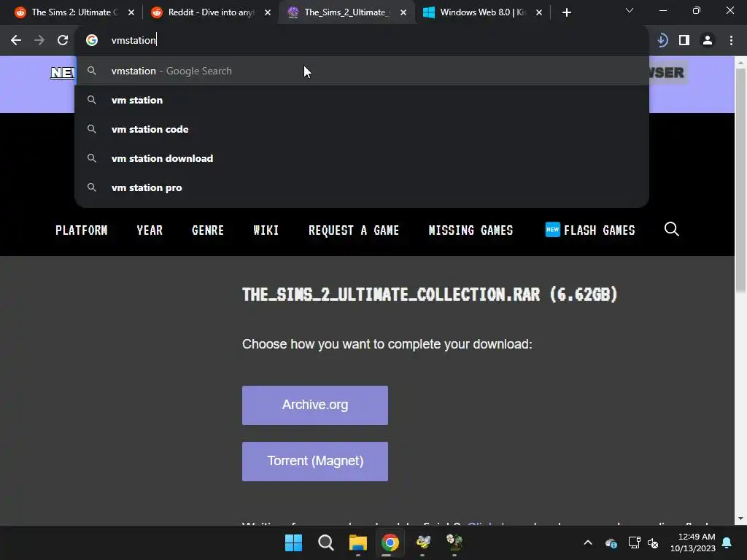This screenshot has height=560, width=747.
Task: Choose the vmstation - Google Search suggestion
Action: (362, 71)
